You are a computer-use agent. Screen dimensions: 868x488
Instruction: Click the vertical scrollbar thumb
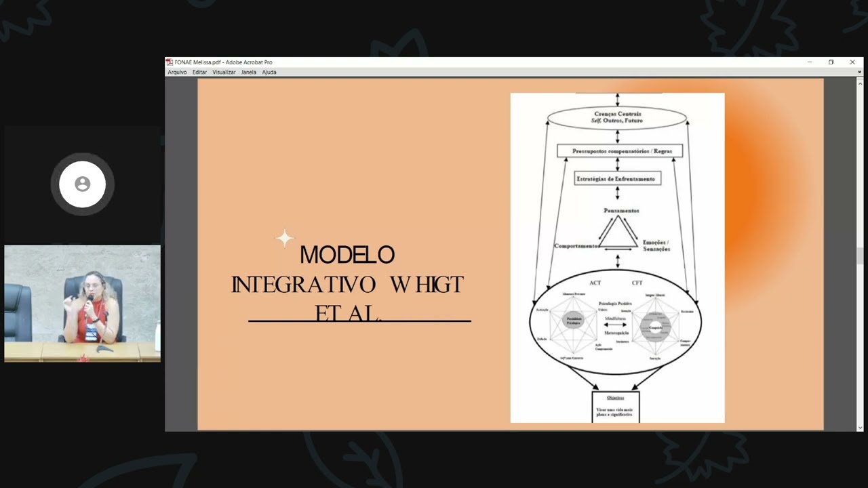(860, 256)
